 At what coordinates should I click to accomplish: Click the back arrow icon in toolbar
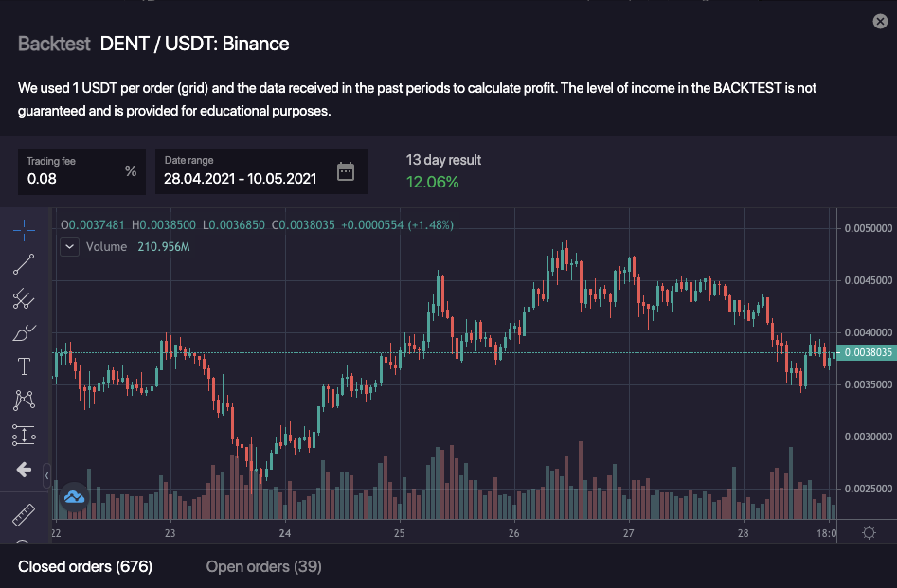point(24,470)
